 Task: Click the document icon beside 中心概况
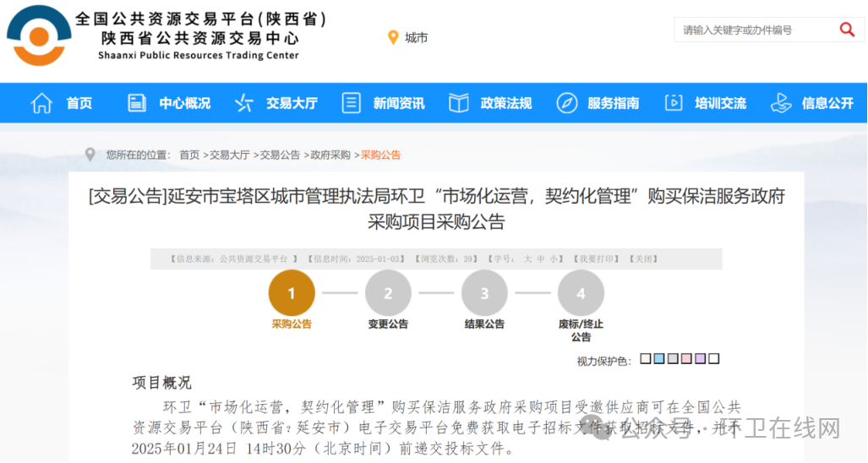(137, 103)
